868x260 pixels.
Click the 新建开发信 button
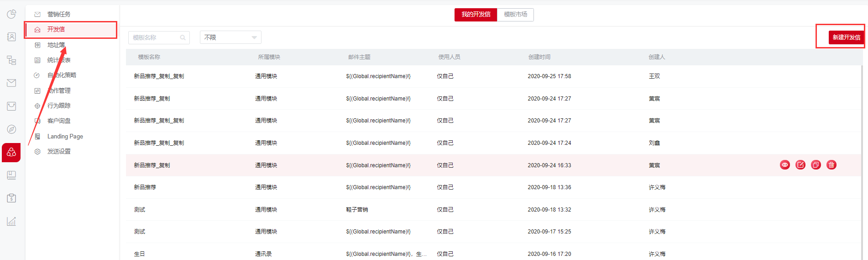[846, 37]
